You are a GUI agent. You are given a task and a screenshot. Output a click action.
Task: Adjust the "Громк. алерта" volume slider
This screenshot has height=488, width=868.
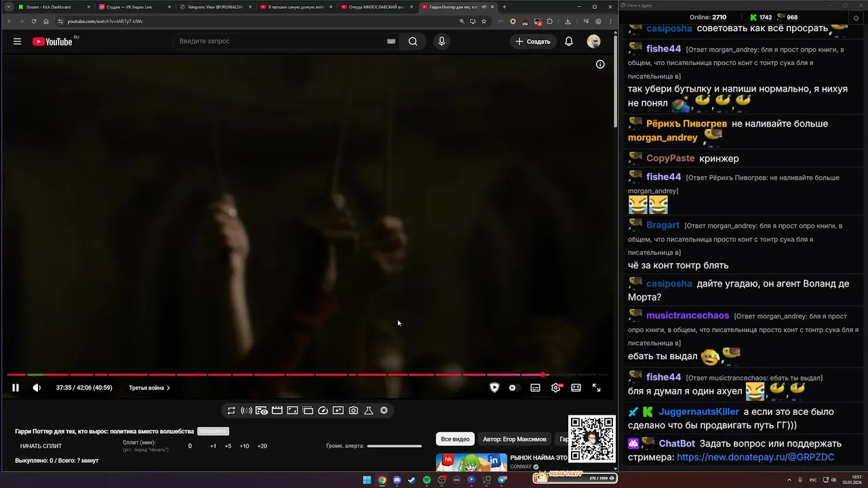394,446
